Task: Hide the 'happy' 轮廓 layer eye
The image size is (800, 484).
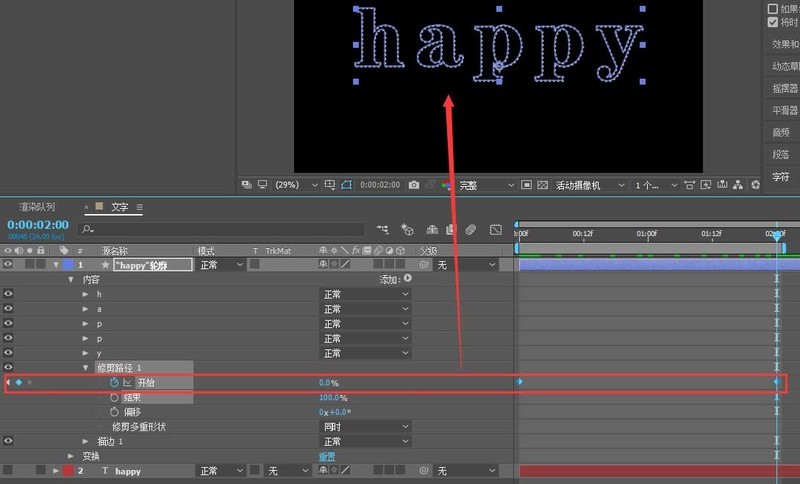Action: coord(8,264)
